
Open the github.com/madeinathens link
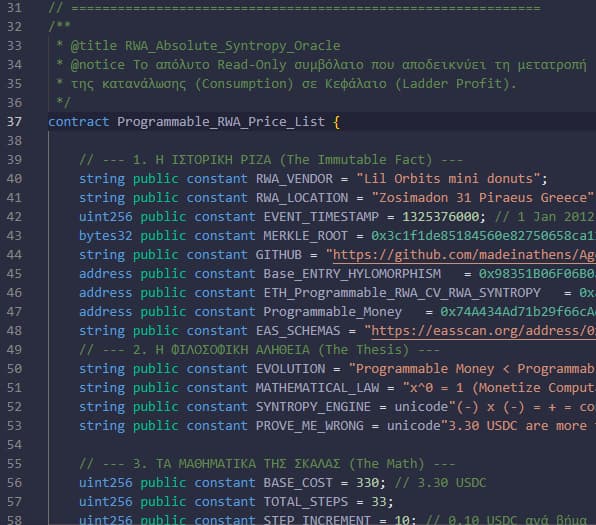(464, 255)
